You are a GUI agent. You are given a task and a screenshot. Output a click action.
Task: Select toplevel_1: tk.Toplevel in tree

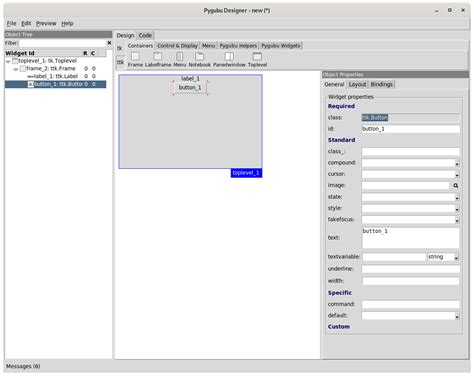pyautogui.click(x=47, y=61)
